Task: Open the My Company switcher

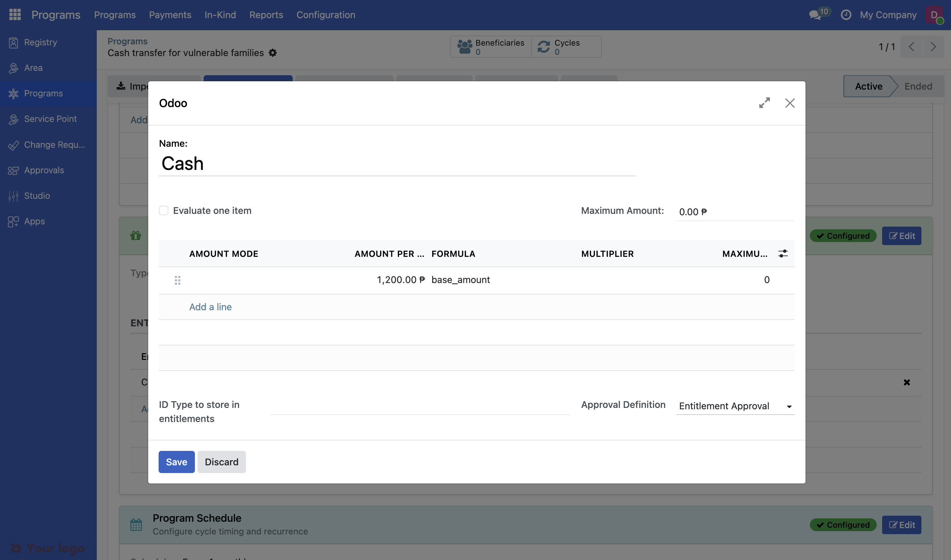Action: [888, 15]
